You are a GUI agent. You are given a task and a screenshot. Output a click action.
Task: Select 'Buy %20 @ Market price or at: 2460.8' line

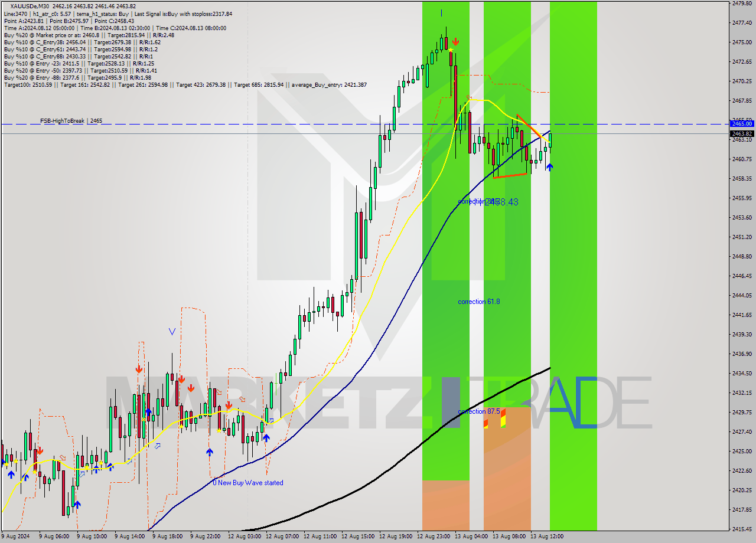coord(89,35)
